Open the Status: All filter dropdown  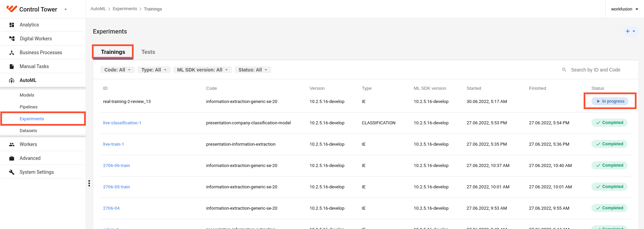click(253, 70)
